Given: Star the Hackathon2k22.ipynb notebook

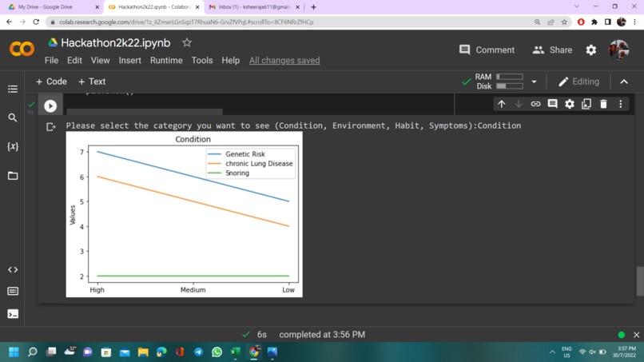Looking at the screenshot, I should pos(187,42).
